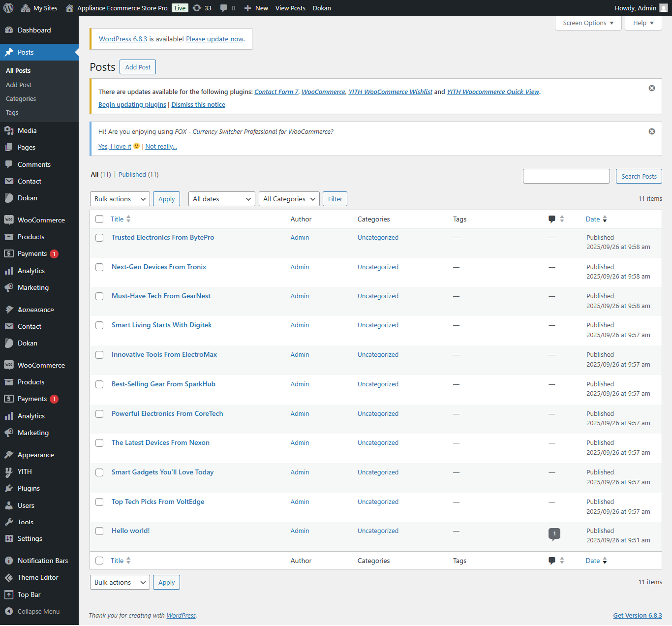The height and width of the screenshot is (626, 672).
Task: Select the Trusted Electronics From BytePro checkbox
Action: click(99, 238)
